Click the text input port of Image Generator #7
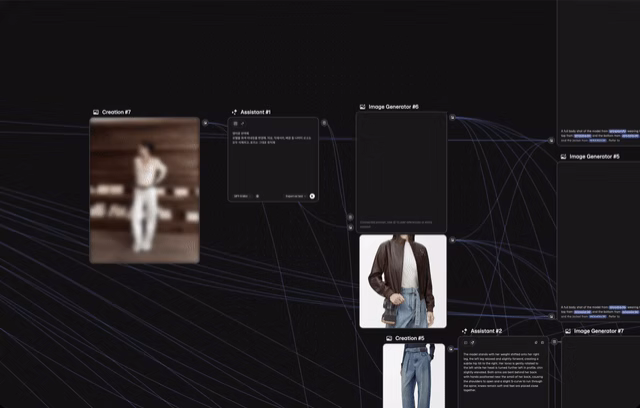Screen dimensions: 640x408 554,342
